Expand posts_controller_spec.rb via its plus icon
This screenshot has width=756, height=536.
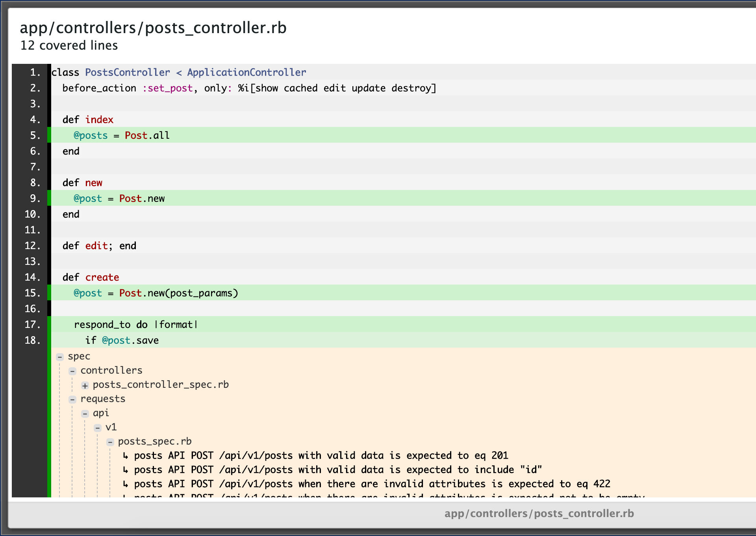coord(85,385)
